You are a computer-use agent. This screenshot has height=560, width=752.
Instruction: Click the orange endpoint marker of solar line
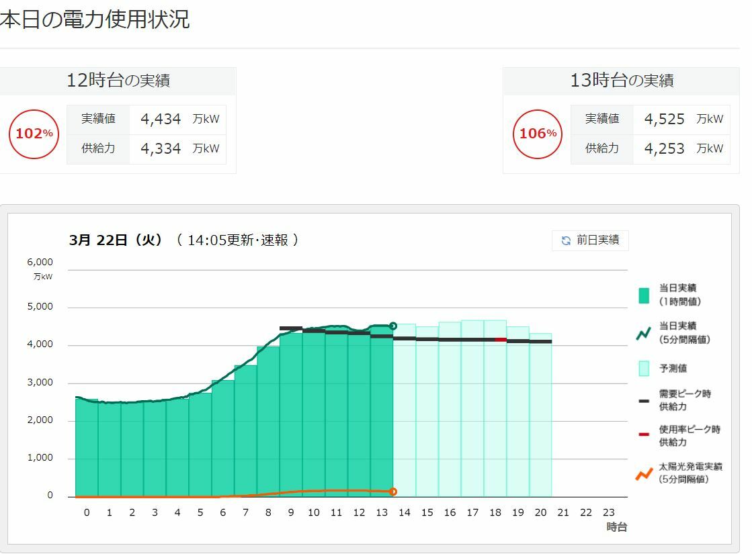pyautogui.click(x=392, y=492)
